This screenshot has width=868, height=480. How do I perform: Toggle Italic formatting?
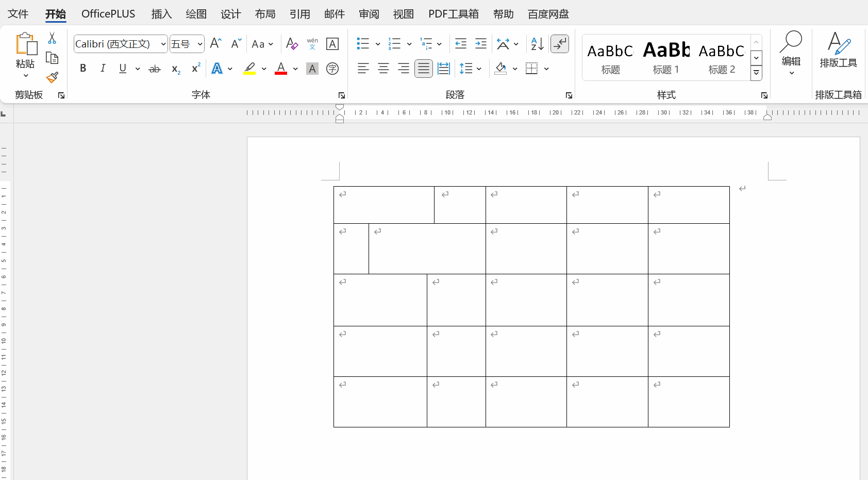click(x=103, y=69)
